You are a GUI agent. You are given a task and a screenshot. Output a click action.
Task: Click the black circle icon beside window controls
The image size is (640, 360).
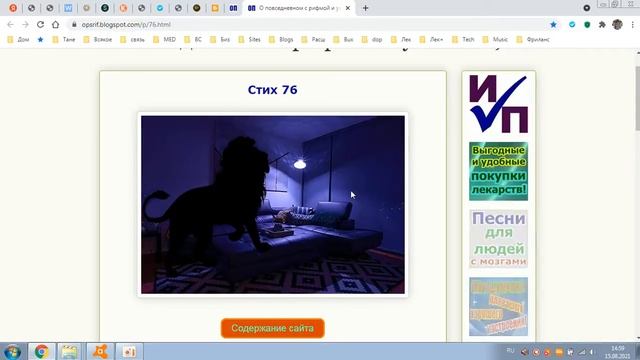click(x=587, y=8)
